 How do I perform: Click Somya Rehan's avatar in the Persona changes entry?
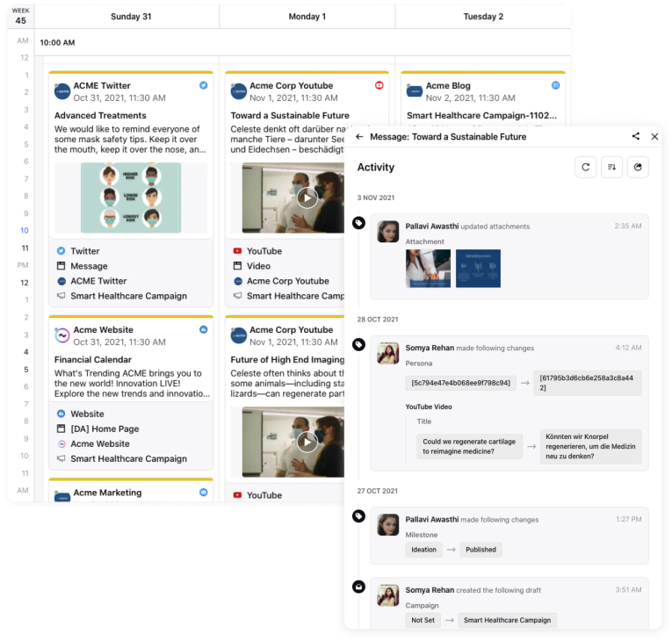[388, 353]
